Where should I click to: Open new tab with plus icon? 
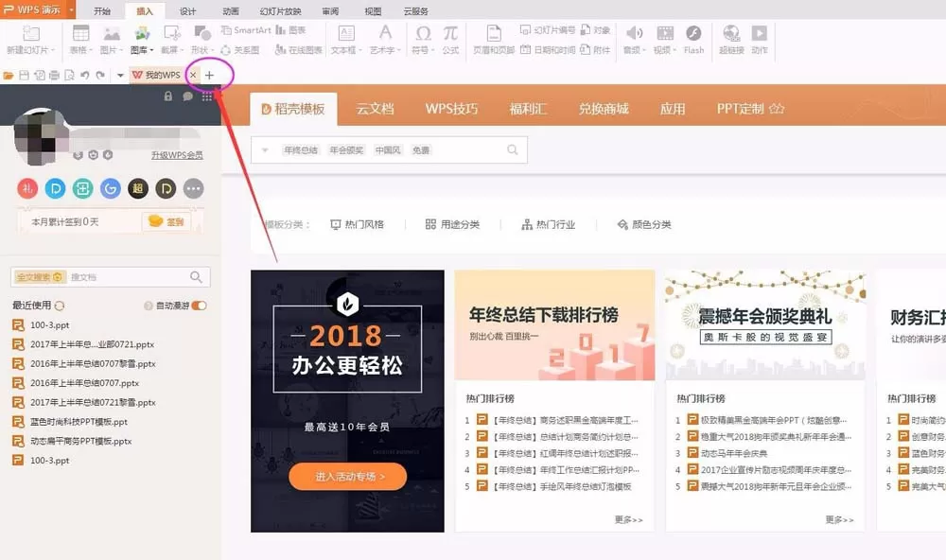(209, 75)
